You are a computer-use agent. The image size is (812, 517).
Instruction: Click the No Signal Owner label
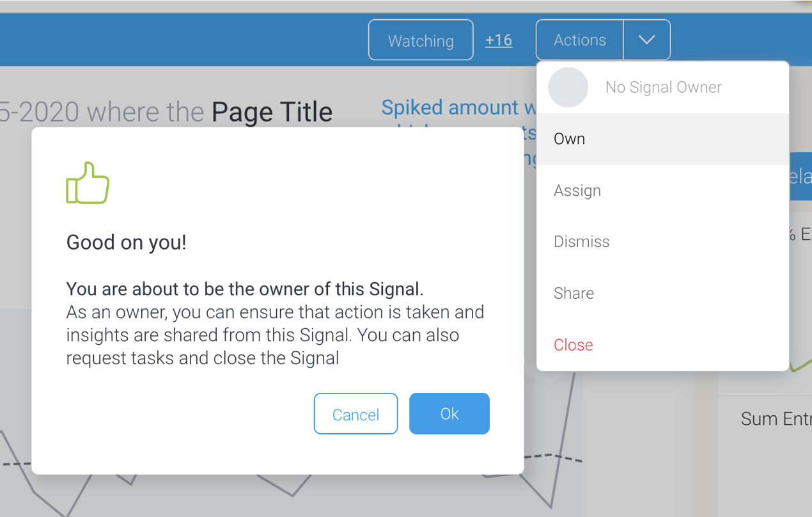663,88
